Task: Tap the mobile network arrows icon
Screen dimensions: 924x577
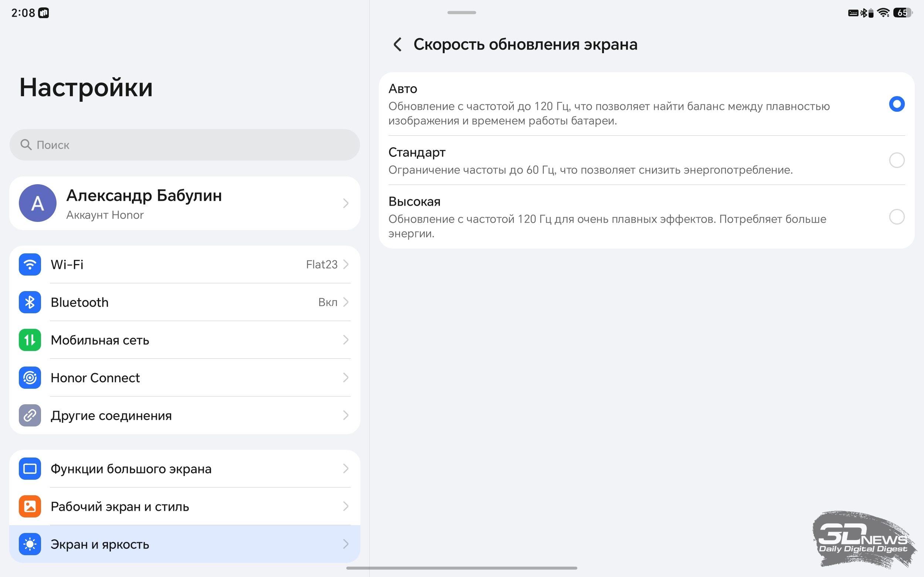Action: coord(30,340)
